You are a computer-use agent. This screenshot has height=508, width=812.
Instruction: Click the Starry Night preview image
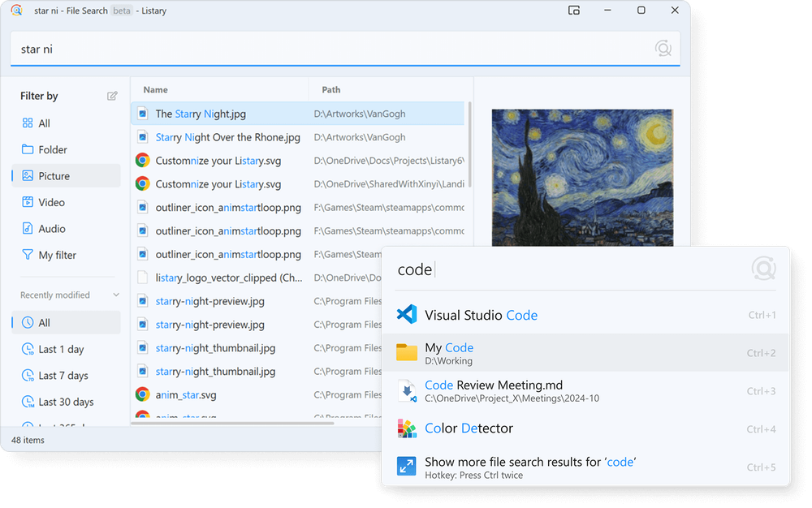coord(582,178)
